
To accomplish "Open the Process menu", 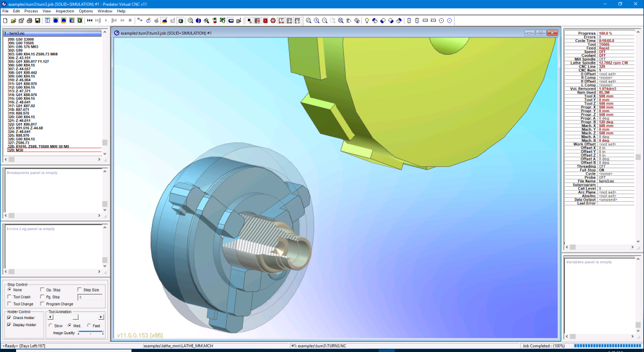I will pyautogui.click(x=31, y=11).
